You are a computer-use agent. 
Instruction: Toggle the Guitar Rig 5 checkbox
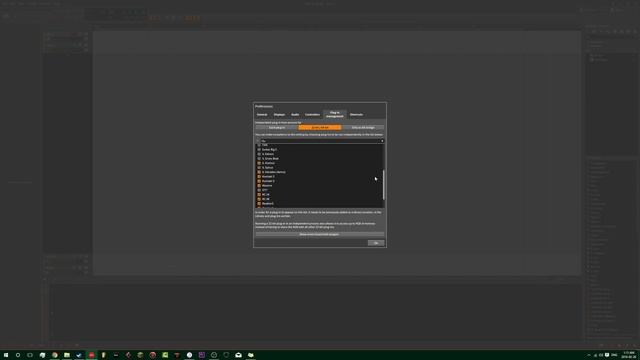click(259, 150)
